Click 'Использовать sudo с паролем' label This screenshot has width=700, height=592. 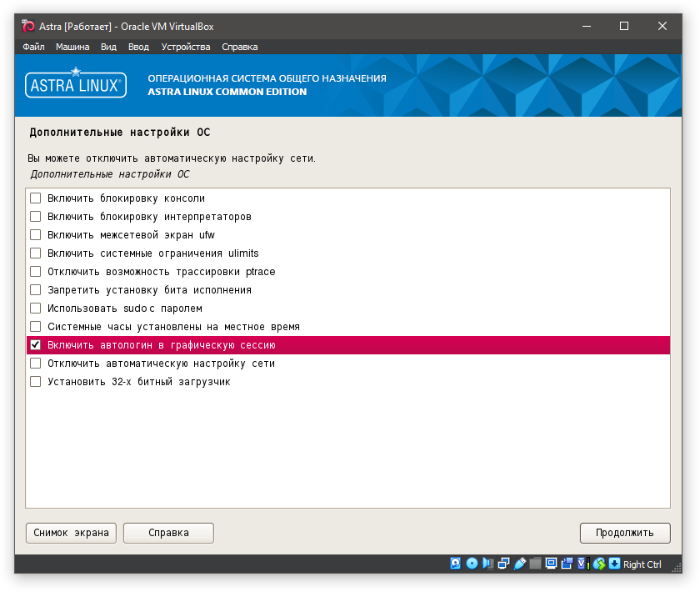tap(125, 309)
